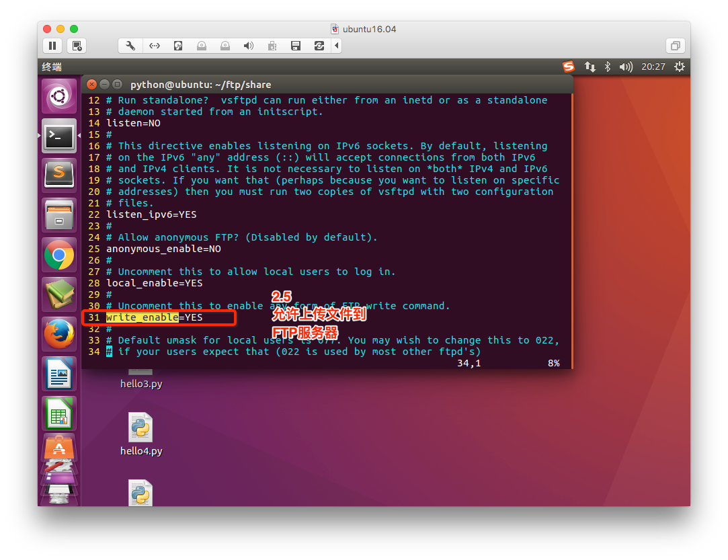Place cursor on write_enable=YES line

click(x=154, y=317)
